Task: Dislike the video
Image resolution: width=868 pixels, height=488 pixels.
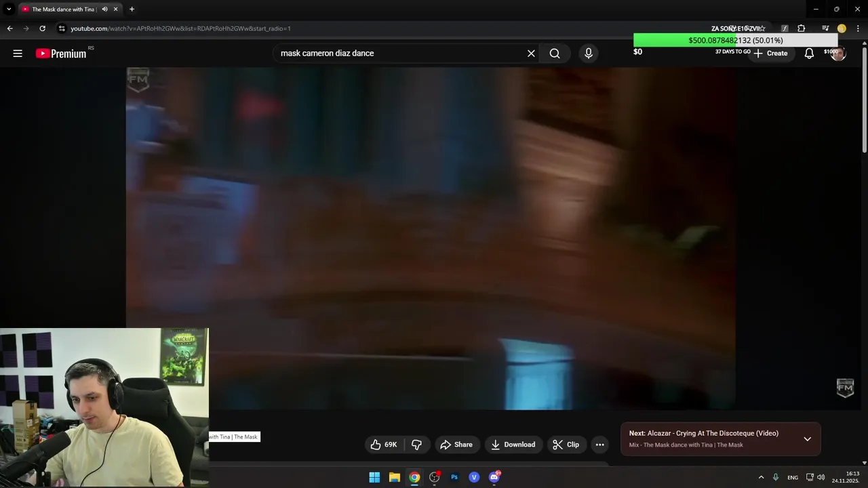Action: 416,445
